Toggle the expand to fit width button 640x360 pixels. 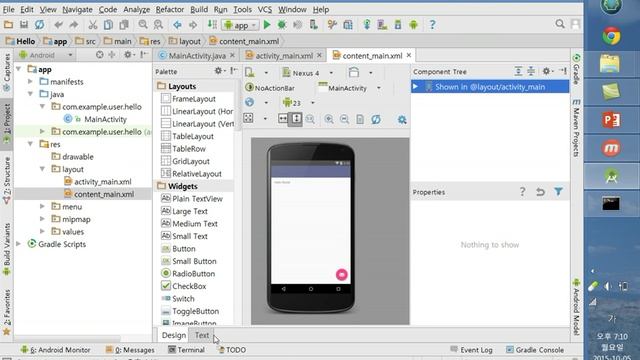coord(283,119)
